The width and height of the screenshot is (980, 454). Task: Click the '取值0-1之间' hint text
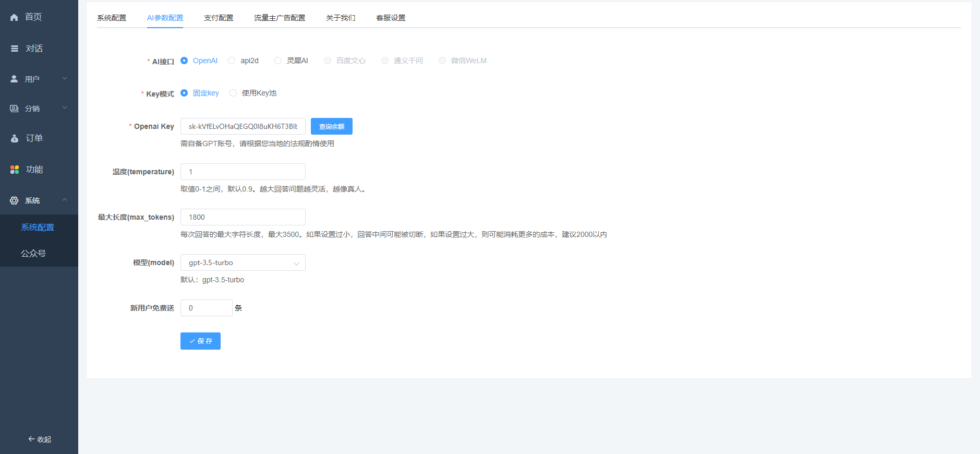[274, 189]
